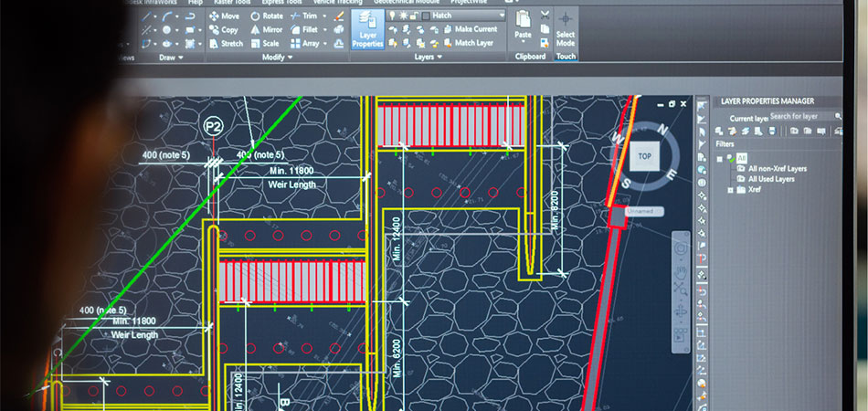Open the Raster Tools tab
This screenshot has width=868, height=411.
[x=232, y=2]
